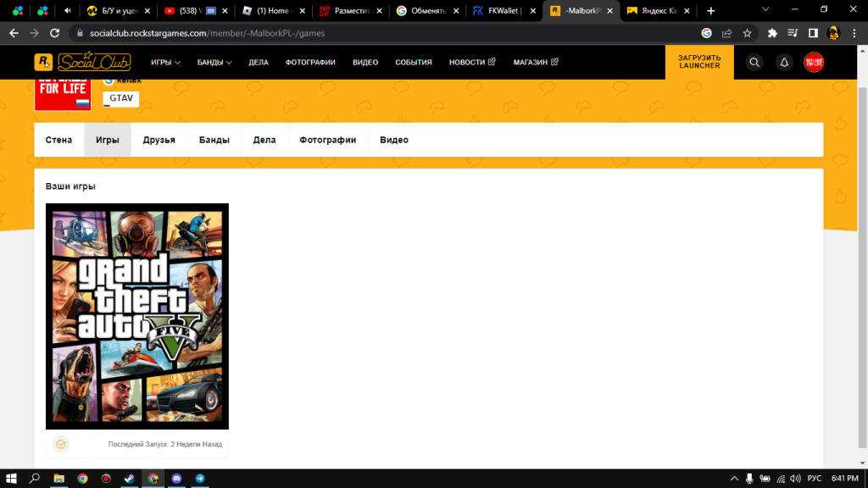
Task: Bookmark this page with star icon
Action: point(747,33)
